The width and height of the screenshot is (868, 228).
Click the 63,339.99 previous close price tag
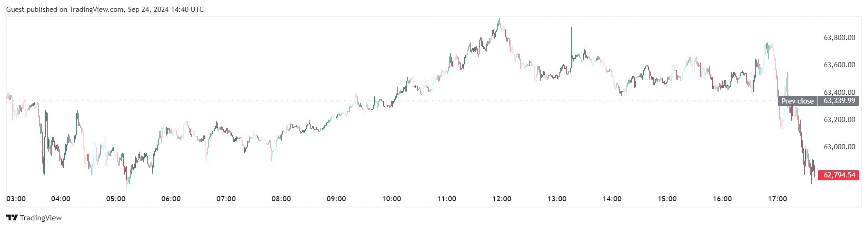(839, 101)
